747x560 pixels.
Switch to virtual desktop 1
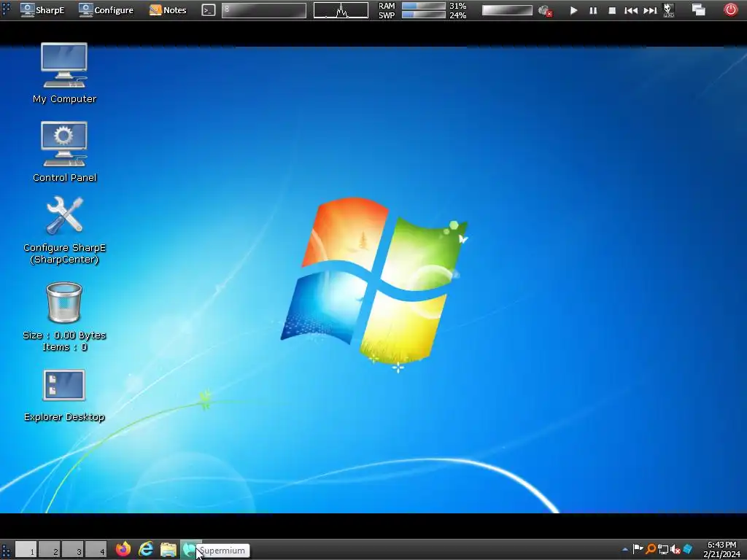[x=26, y=550]
